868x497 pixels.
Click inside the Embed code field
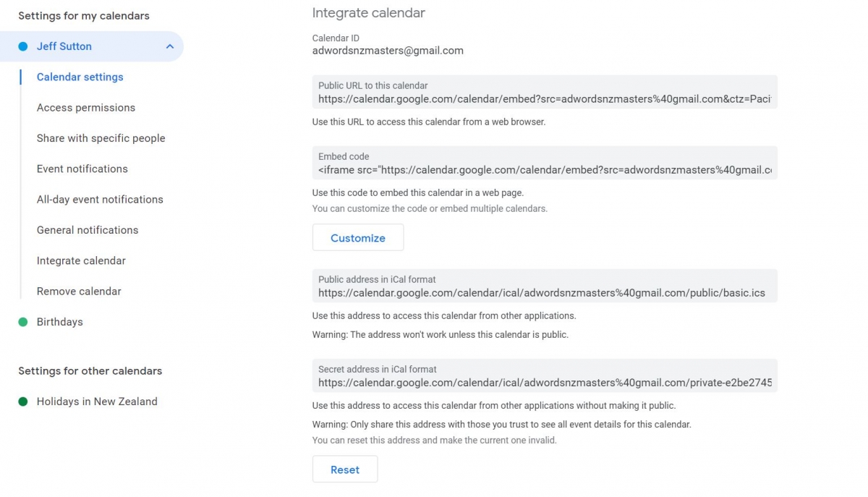click(x=545, y=163)
